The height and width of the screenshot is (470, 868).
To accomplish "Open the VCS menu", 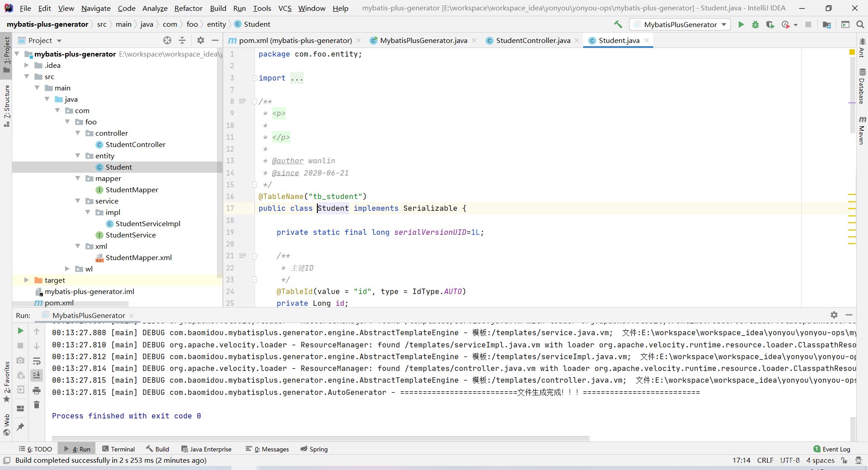I will pyautogui.click(x=285, y=8).
